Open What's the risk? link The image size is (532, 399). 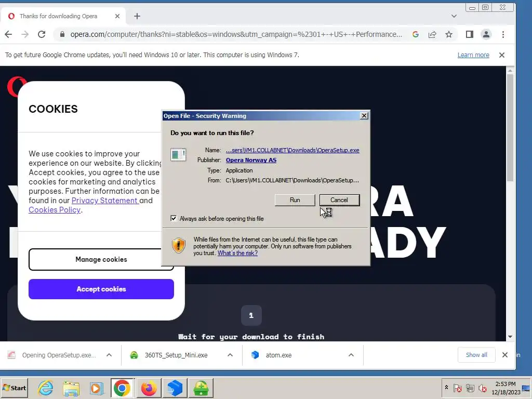click(237, 253)
